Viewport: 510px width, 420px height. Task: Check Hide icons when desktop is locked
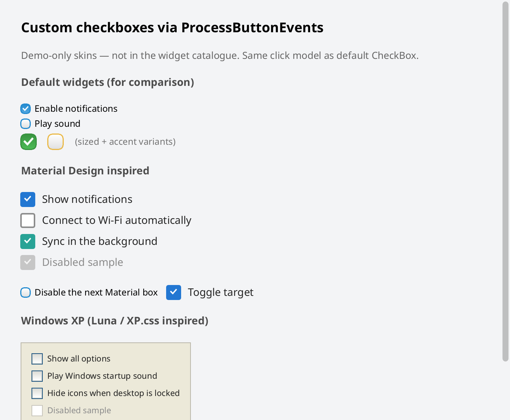coord(37,393)
